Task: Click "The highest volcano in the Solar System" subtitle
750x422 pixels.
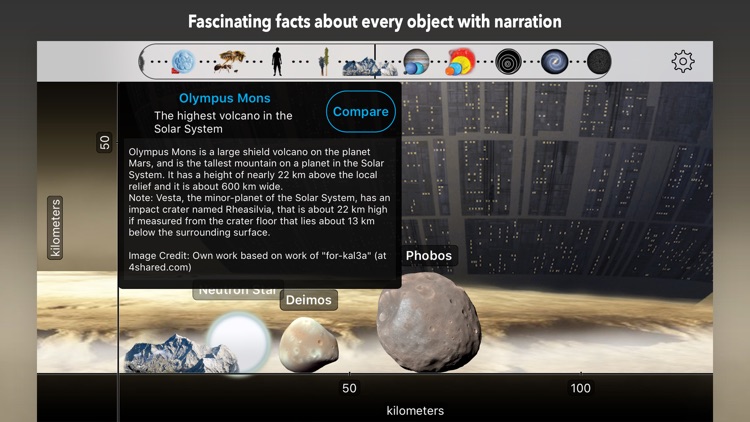Action: coord(223,122)
